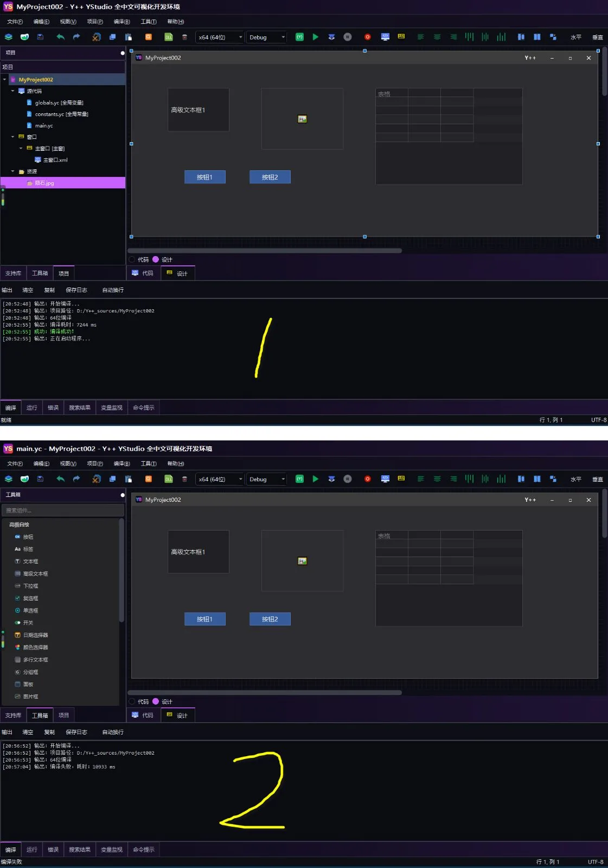Click the 搜索组件 search field in toolbox
The image size is (608, 868).
tap(63, 510)
